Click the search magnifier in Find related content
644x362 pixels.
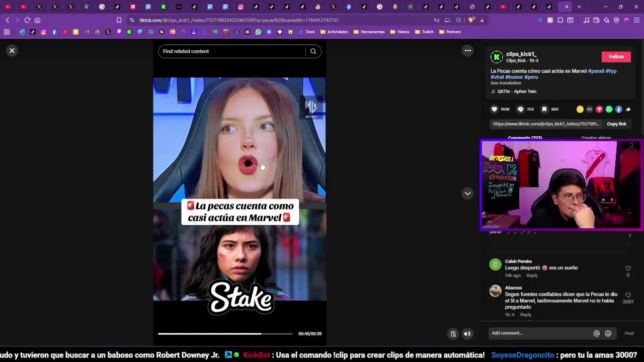coord(313,51)
